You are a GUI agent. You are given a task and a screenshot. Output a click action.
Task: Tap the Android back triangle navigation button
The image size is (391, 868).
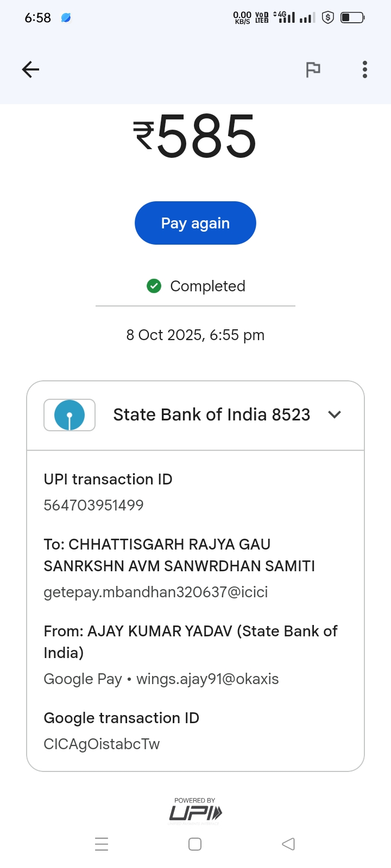point(288,844)
